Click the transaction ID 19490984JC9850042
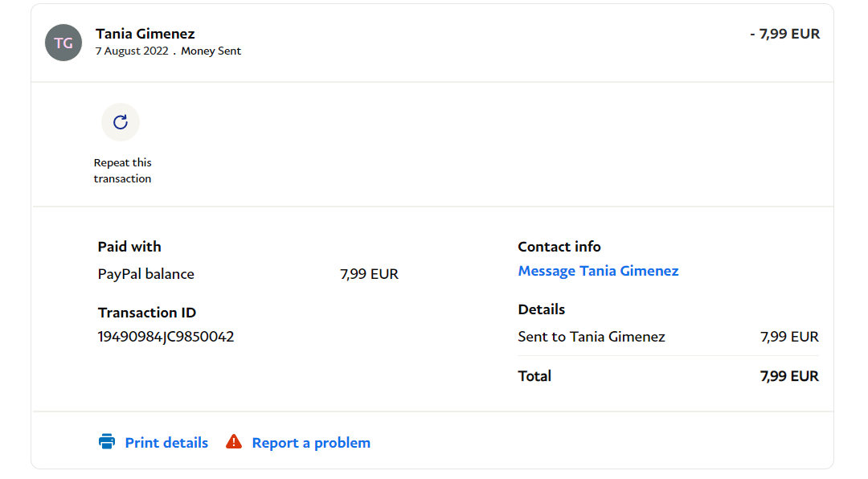The image size is (868, 479). click(166, 337)
